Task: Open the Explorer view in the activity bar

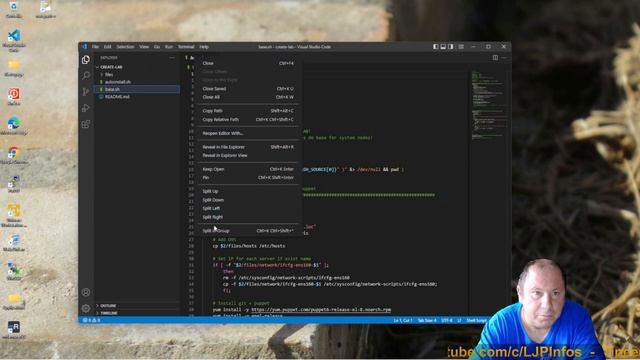Action: [86, 60]
